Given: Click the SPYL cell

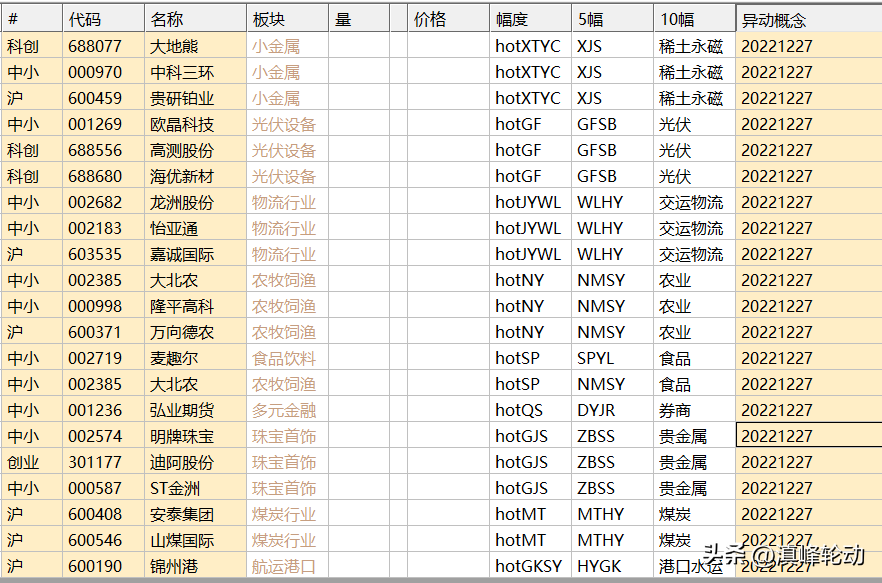Looking at the screenshot, I should (x=613, y=358).
